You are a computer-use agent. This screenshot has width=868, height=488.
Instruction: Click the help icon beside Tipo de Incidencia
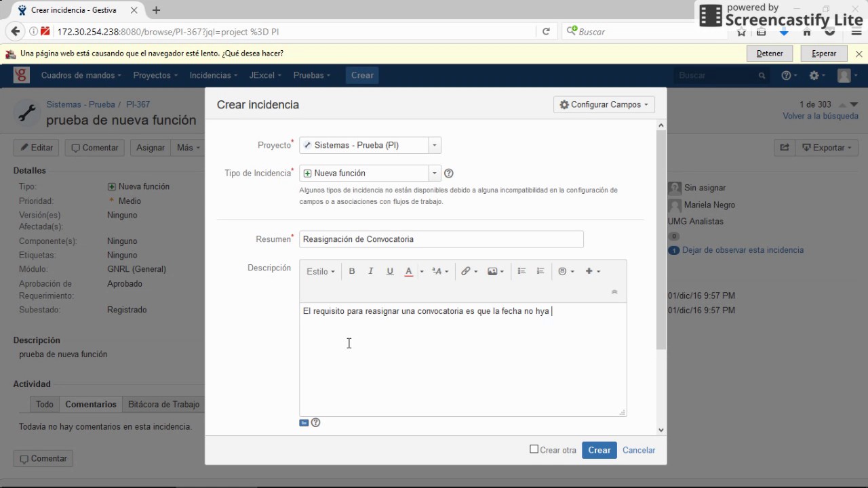coord(448,174)
